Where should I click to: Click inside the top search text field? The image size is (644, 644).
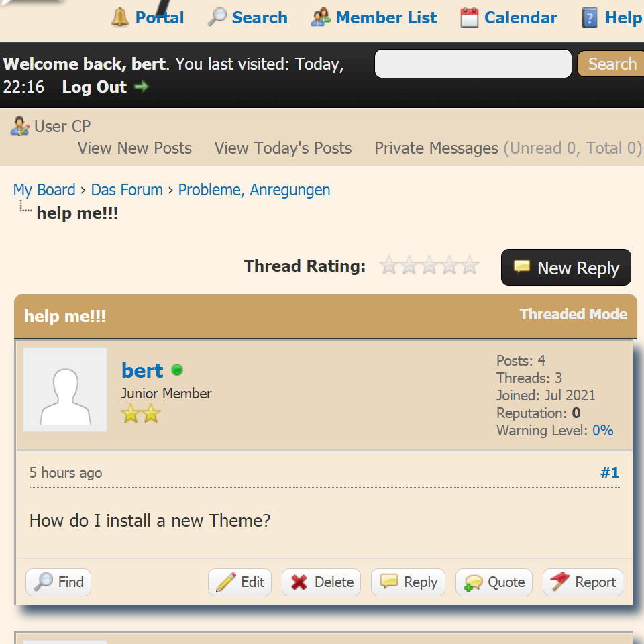pos(473,64)
